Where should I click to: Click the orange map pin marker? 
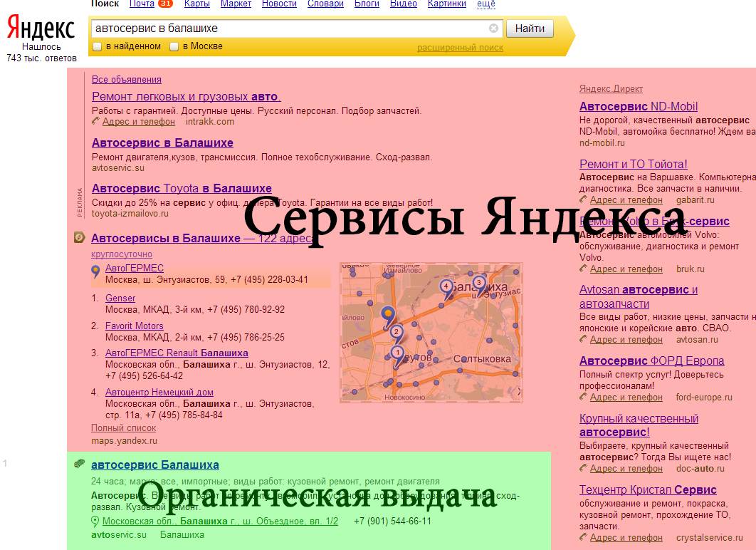(x=387, y=316)
